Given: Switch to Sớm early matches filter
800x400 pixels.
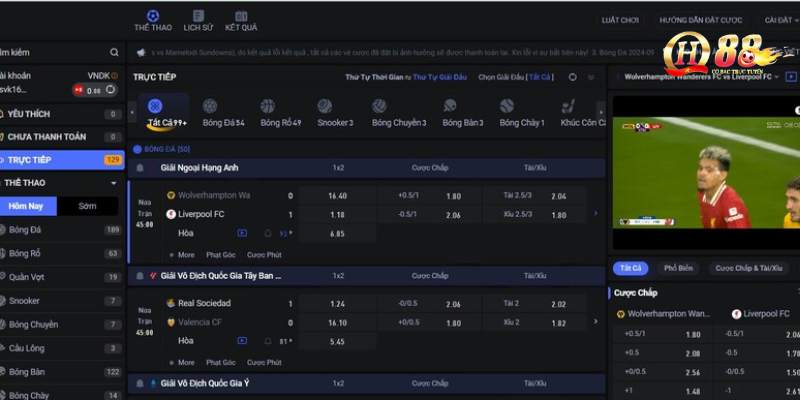Looking at the screenshot, I should point(87,206).
